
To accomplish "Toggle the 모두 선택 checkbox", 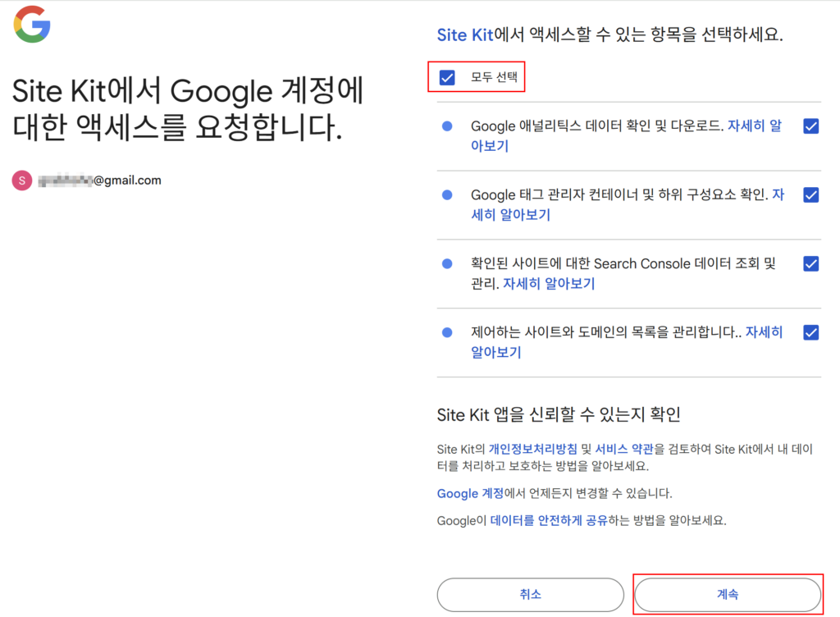I will 447,77.
